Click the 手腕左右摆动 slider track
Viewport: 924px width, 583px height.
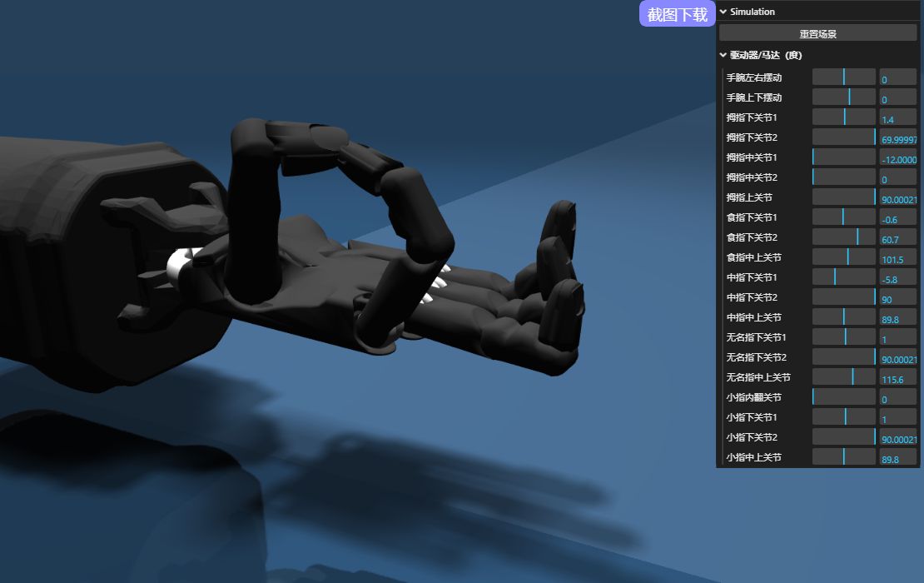tap(843, 77)
